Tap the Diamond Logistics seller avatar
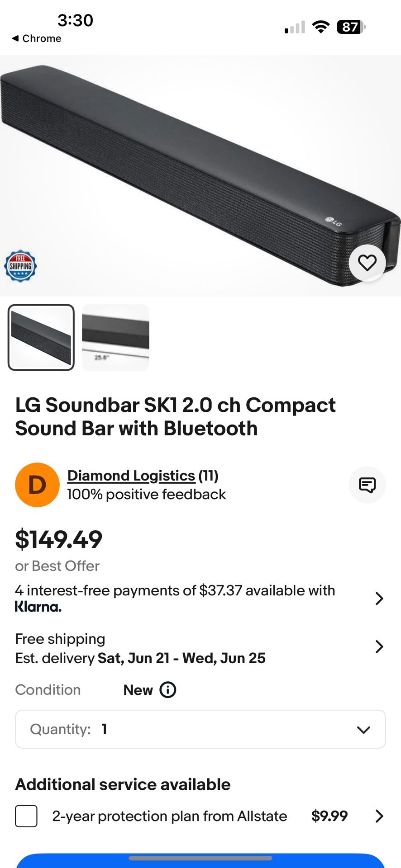Screen dimensions: 401x868 coord(37,485)
